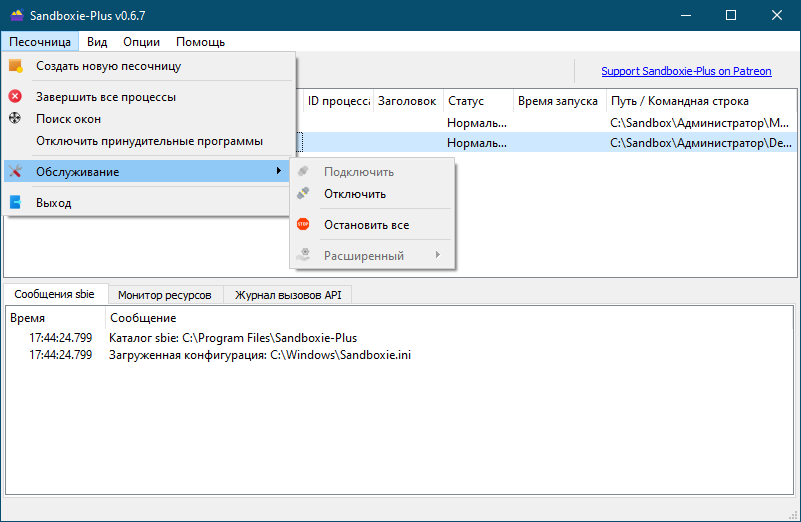The height and width of the screenshot is (522, 801).
Task: Click first Нормаль... status cell
Action: (x=477, y=123)
